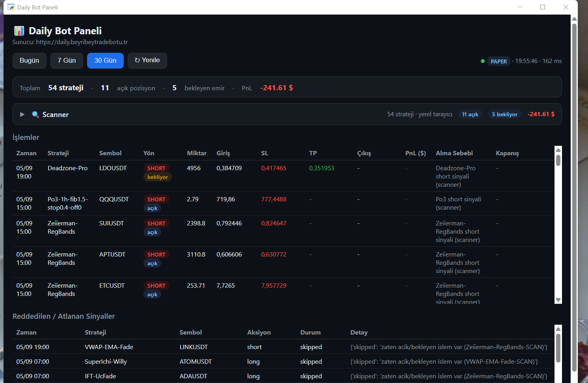Click the SHORT tag on QQQUSDT row
This screenshot has height=383, width=588.
pos(156,199)
